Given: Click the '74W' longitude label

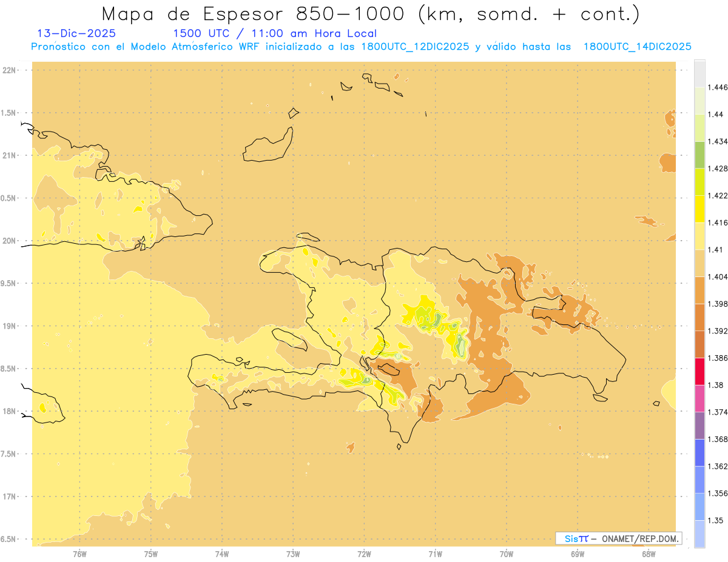Looking at the screenshot, I should click(x=222, y=554).
